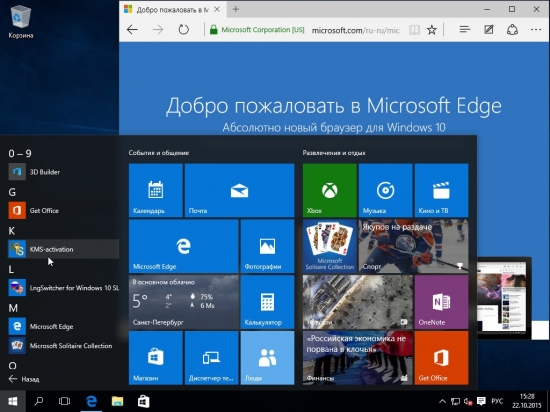This screenshot has width=550, height=412.
Task: Open the Edge Hub icon
Action: point(465,30)
